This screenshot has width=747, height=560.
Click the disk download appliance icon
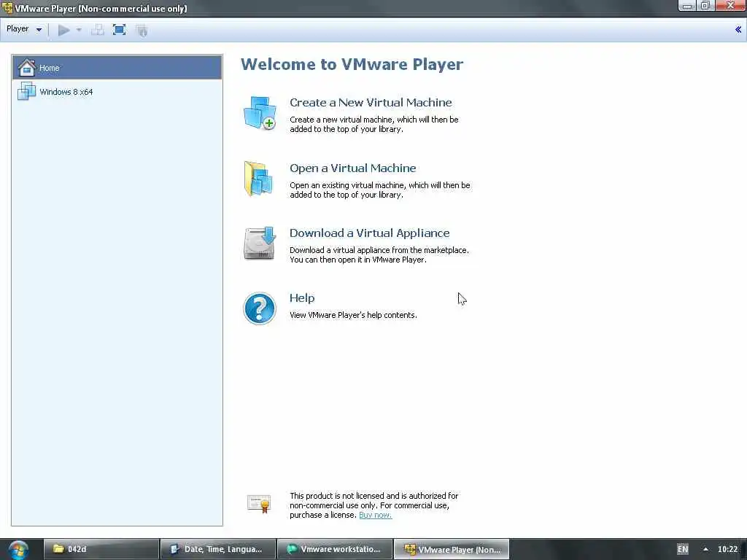pyautogui.click(x=260, y=244)
